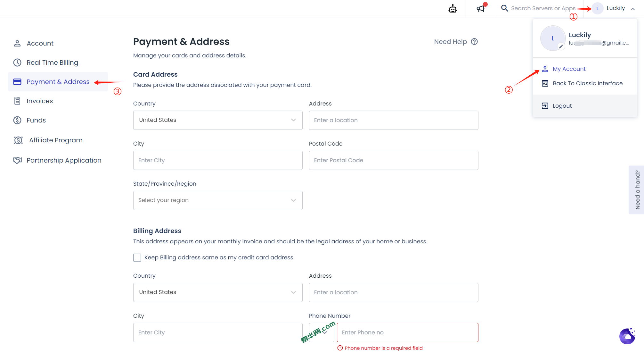Image resolution: width=644 pixels, height=353 pixels.
Task: Click the Funds dollar icon
Action: (x=17, y=120)
